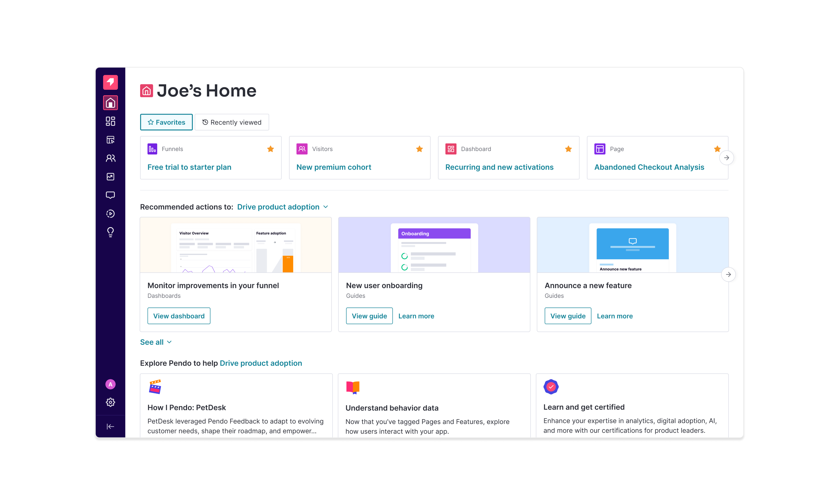Select the Visitors people icon in the sidebar

pos(110,158)
